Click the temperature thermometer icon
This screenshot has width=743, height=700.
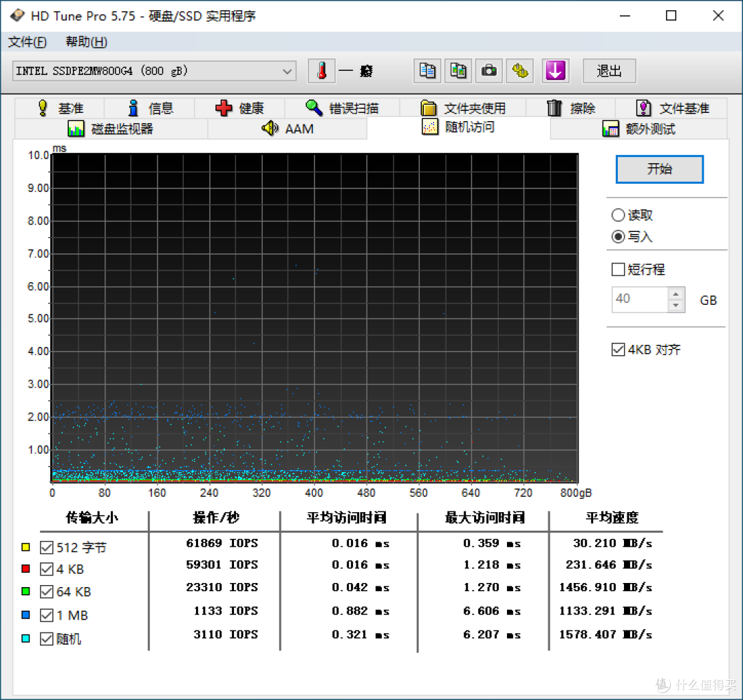tap(321, 70)
